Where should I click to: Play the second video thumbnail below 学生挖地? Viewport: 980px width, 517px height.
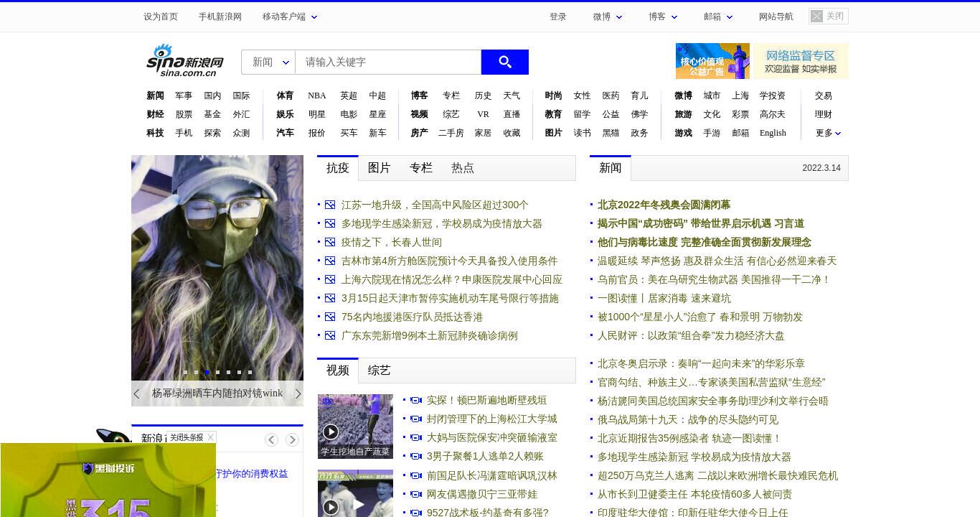pyautogui.click(x=355, y=493)
